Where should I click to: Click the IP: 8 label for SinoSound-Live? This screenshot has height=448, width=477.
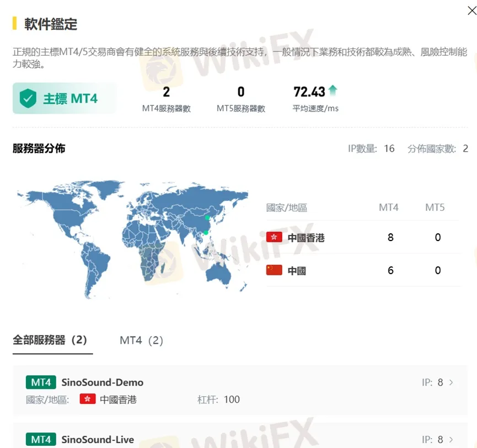click(x=432, y=440)
